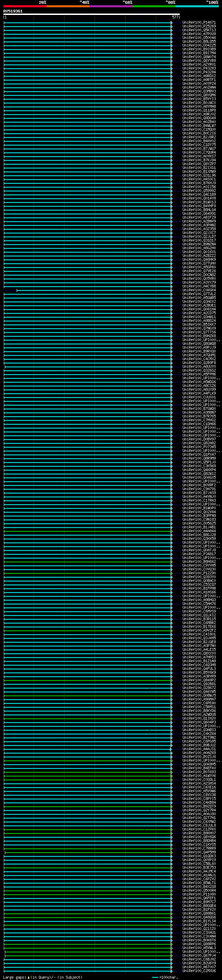This screenshot has width=222, height=980.
Task: Click hit label UniRef100_Q3MBV3
Action: tap(199, 91)
